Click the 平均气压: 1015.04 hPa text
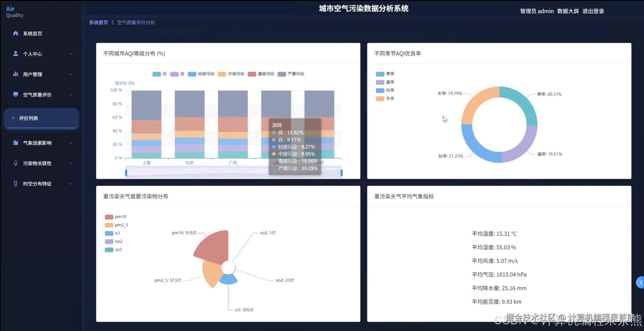The width and height of the screenshot is (644, 331). tap(499, 275)
